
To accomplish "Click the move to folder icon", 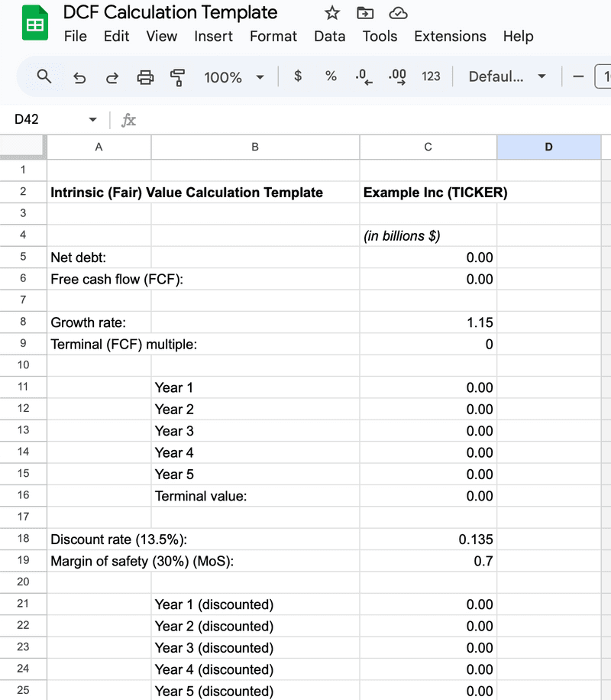I will coord(365,13).
